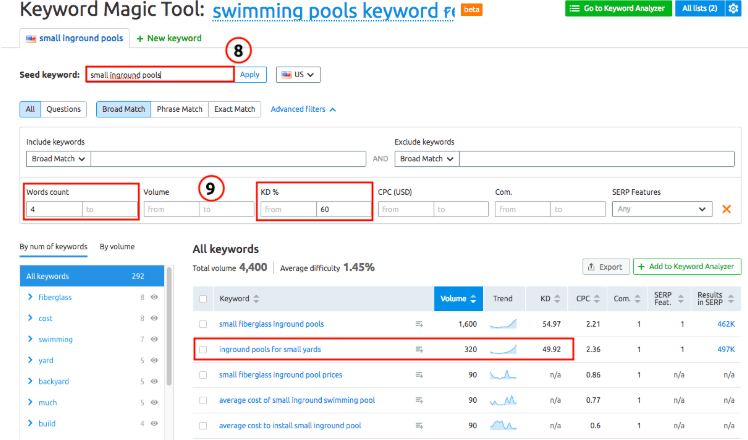Viewport: 748px width, 440px height.
Task: Click add-to-list icon for small fiberglass inground pool prices
Action: pos(419,375)
